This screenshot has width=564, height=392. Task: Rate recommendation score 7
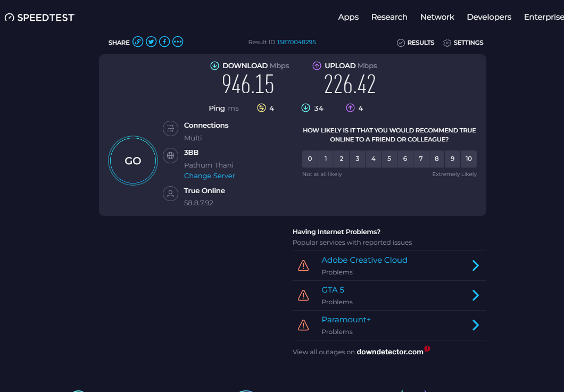420,159
